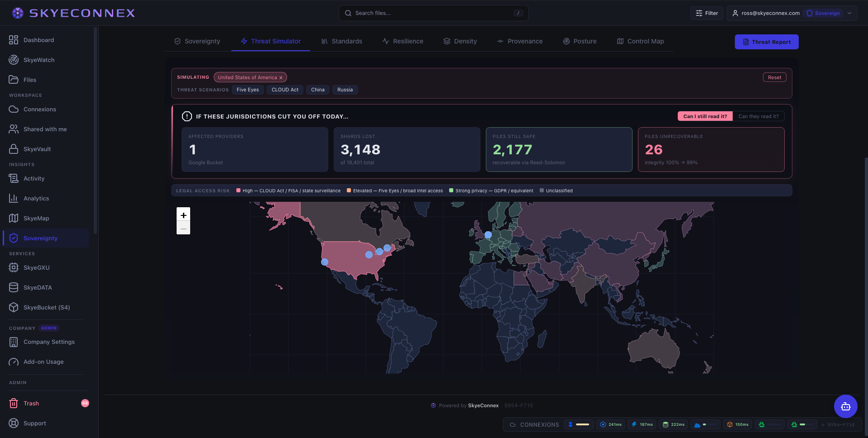Open SkyeBucket (S4) cube icon

coord(14,307)
